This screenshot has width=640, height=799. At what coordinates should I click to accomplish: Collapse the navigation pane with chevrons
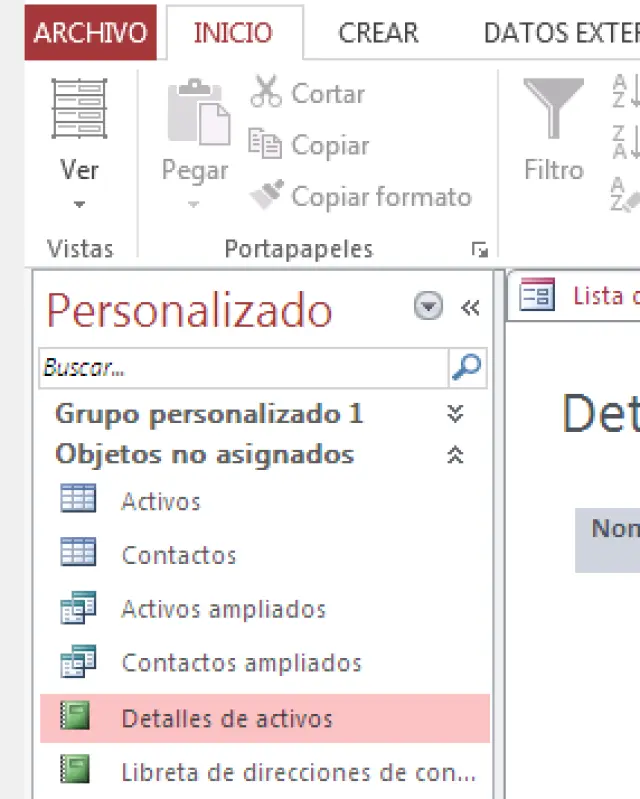470,308
